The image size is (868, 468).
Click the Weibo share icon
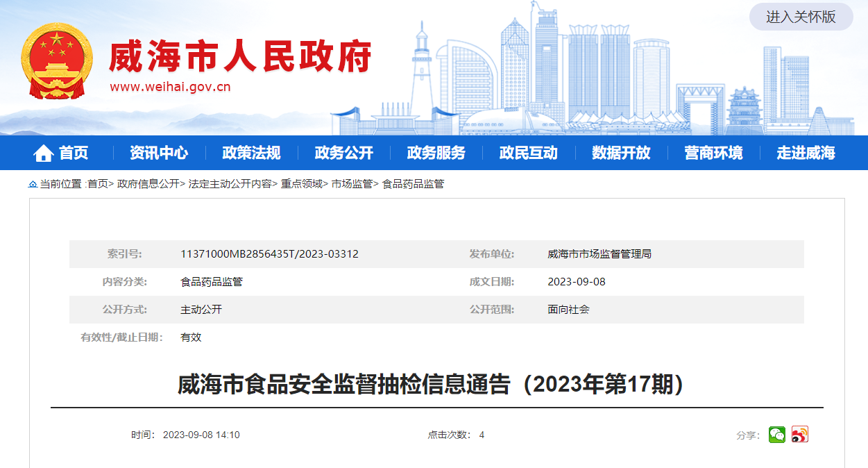click(x=800, y=435)
